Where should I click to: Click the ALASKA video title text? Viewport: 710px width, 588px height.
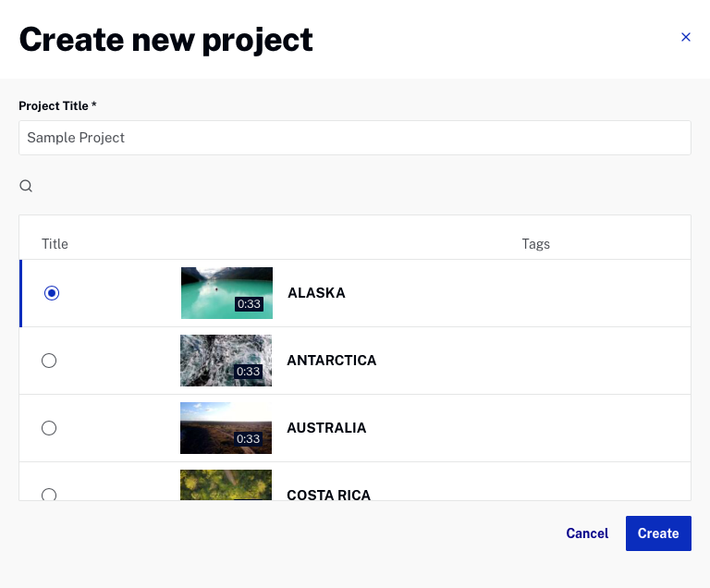pyautogui.click(x=316, y=293)
